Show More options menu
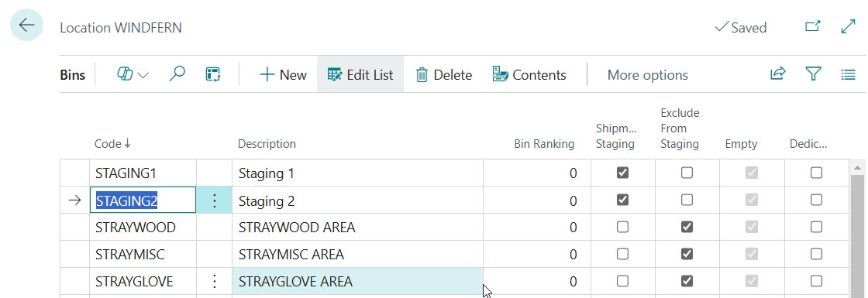The height and width of the screenshot is (298, 868). click(648, 74)
